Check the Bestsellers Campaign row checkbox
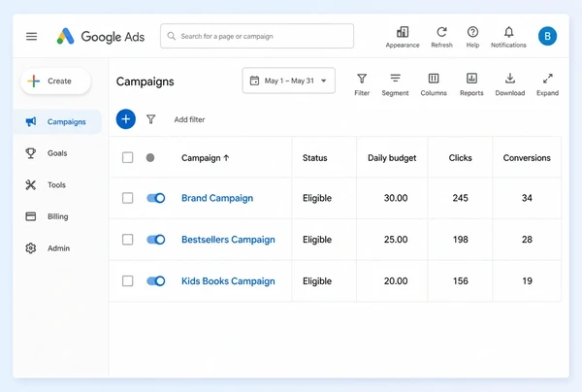The height and width of the screenshot is (392, 582). point(128,240)
